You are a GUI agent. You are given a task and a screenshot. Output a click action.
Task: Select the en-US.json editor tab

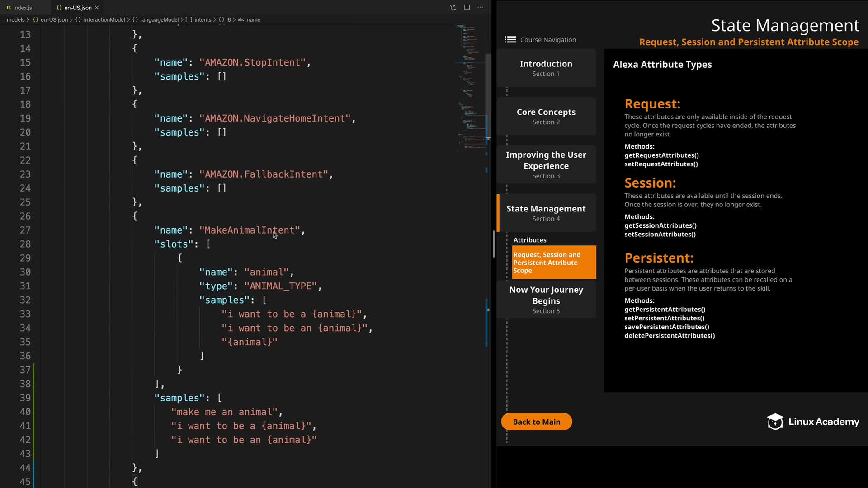tap(77, 8)
